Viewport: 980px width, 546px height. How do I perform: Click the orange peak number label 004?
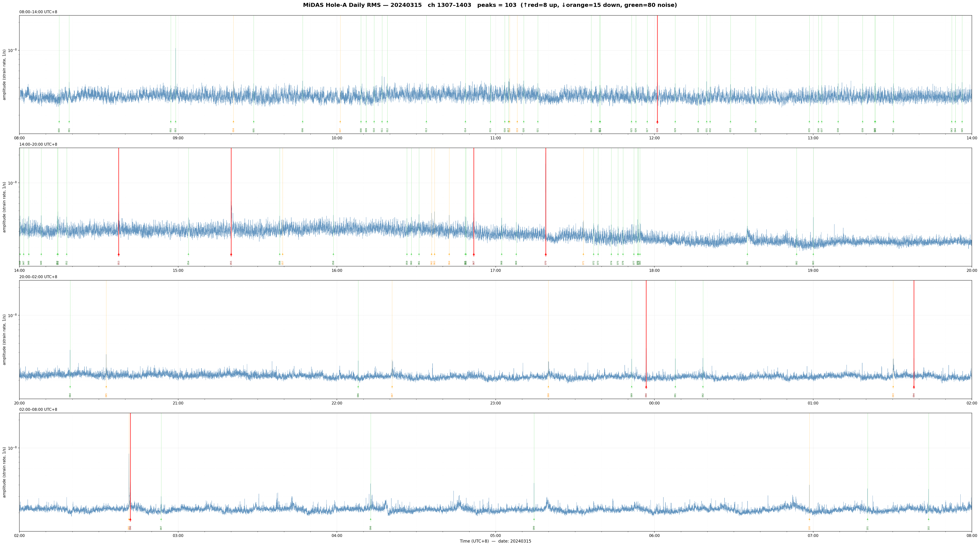[234, 130]
